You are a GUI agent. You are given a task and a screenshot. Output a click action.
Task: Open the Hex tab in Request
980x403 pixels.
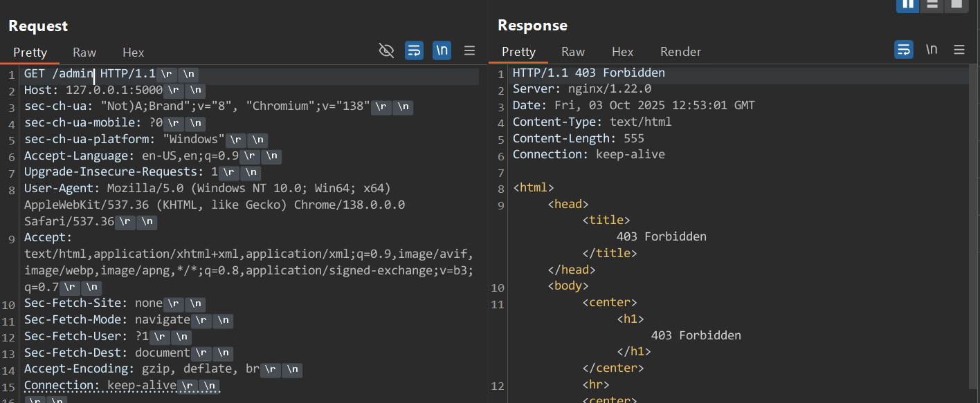coord(134,53)
